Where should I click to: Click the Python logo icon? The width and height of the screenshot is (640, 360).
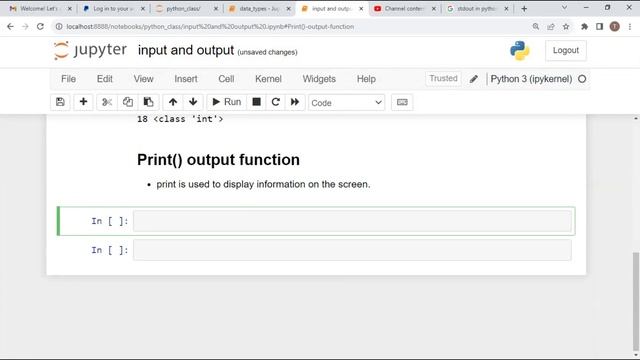[520, 51]
